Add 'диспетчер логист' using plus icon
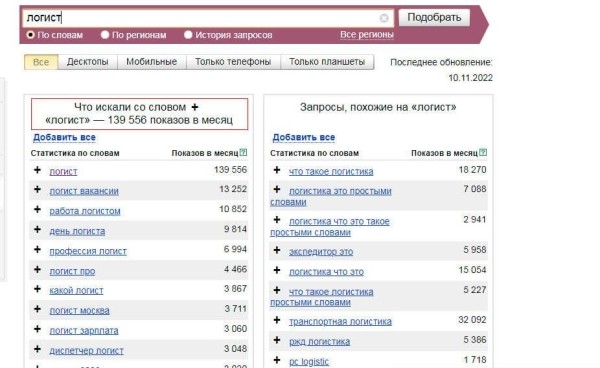 (x=37, y=349)
